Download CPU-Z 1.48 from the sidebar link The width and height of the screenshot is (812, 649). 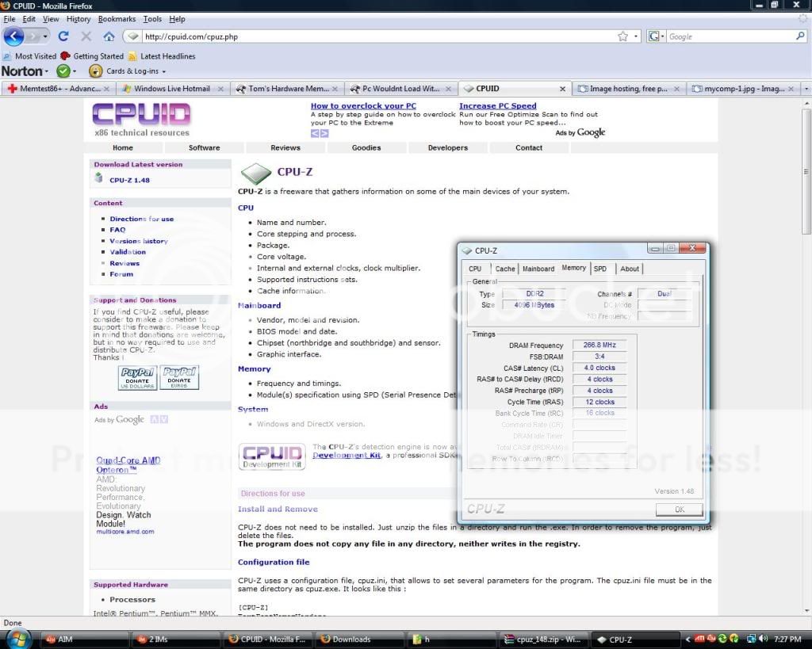(129, 180)
